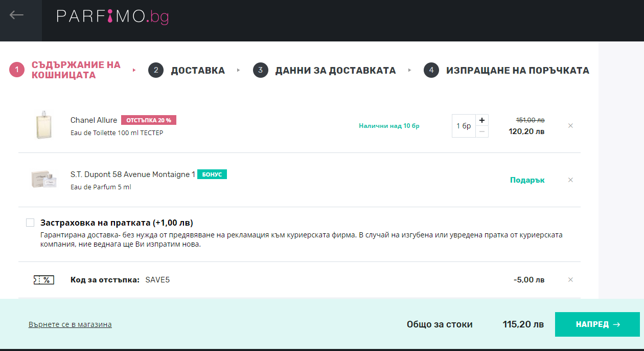Open the Chanel Allure product thumbnail

pos(43,125)
